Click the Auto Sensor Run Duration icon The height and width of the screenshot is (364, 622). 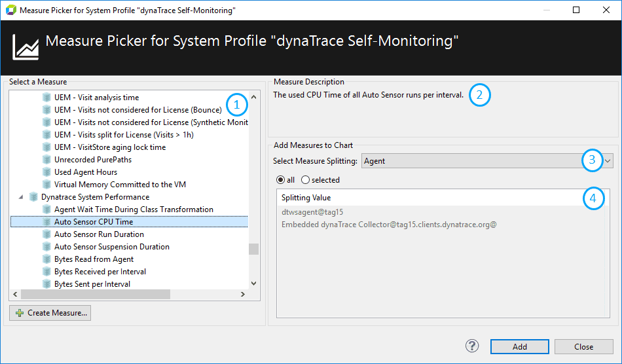[x=46, y=234]
